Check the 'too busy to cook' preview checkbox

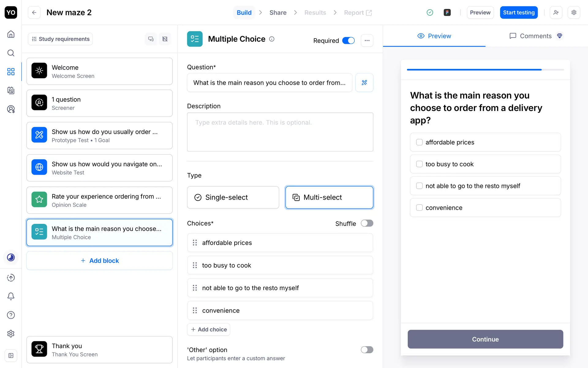(419, 164)
